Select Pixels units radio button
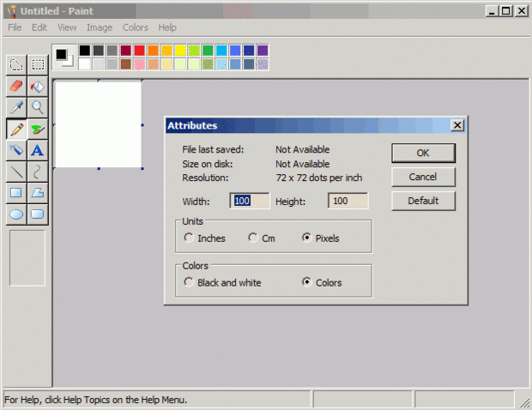Screen dimensions: 532x410 pos(306,238)
